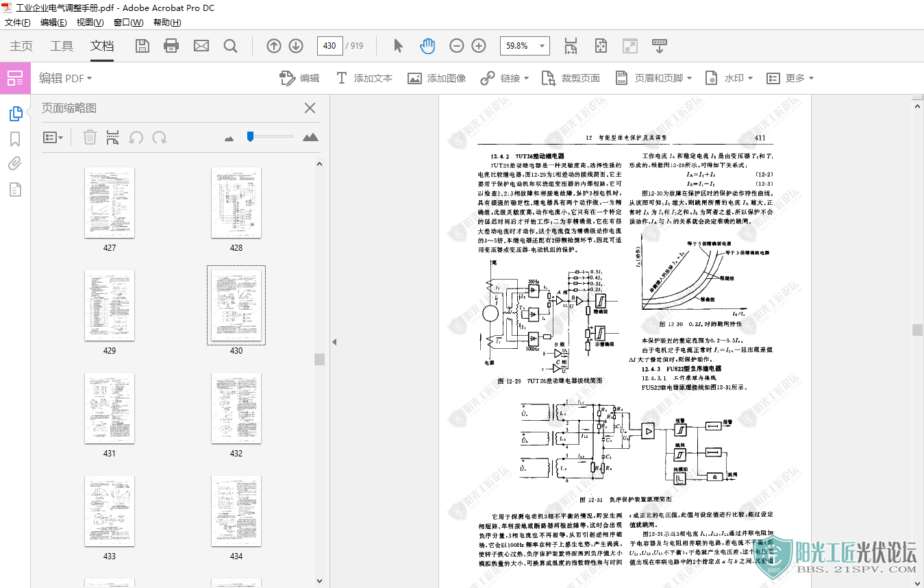Adjust the thumbnail size slider handle
The height and width of the screenshot is (588, 924).
251,137
